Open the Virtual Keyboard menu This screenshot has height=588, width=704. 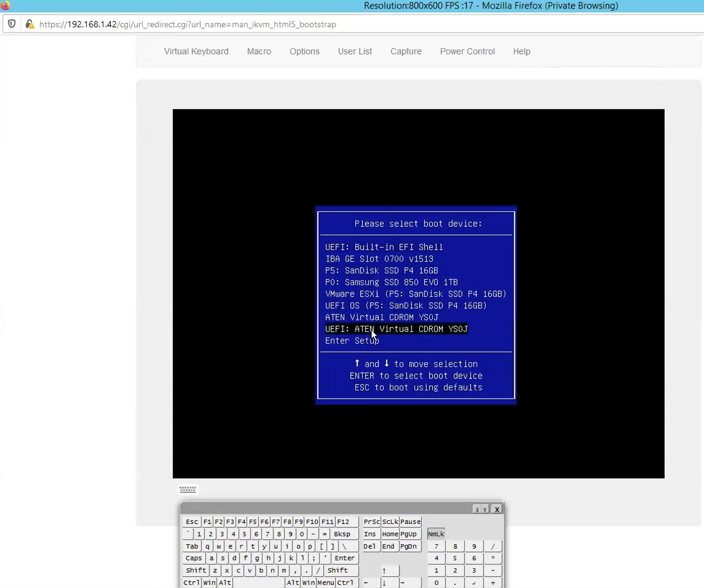click(x=196, y=51)
